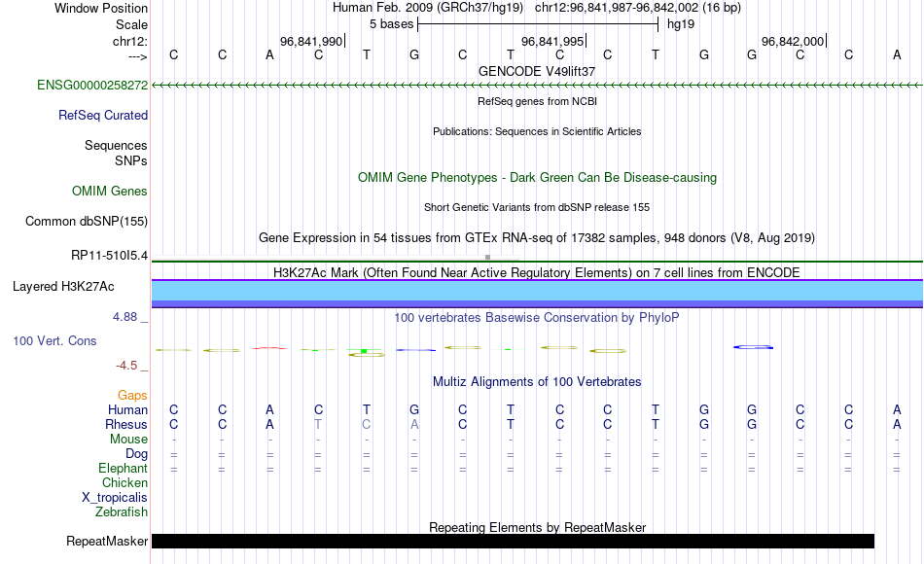Click Gene Expression in 54 tissues GTEx title
Image resolution: width=924 pixels, height=564 pixels.
[537, 237]
